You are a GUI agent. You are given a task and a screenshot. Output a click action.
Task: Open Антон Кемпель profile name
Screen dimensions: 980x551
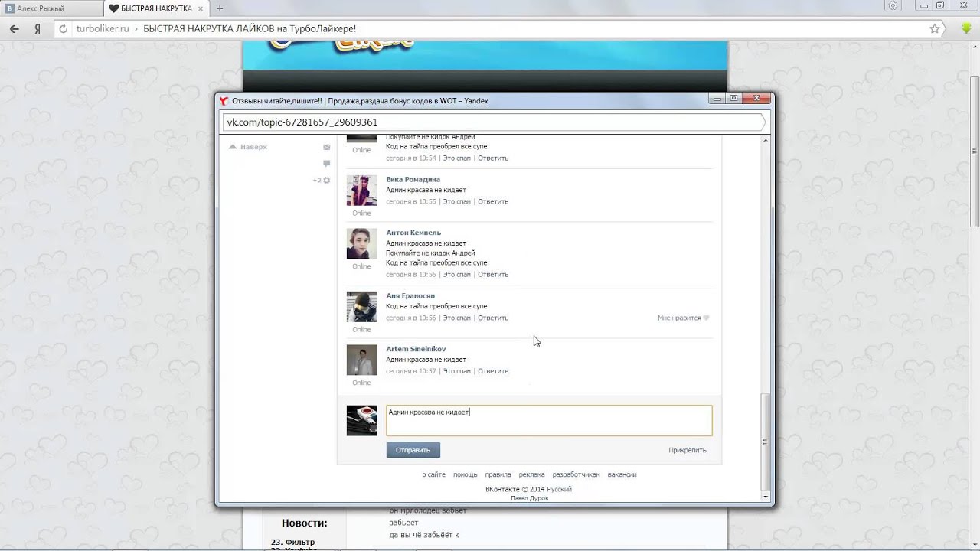(x=413, y=233)
